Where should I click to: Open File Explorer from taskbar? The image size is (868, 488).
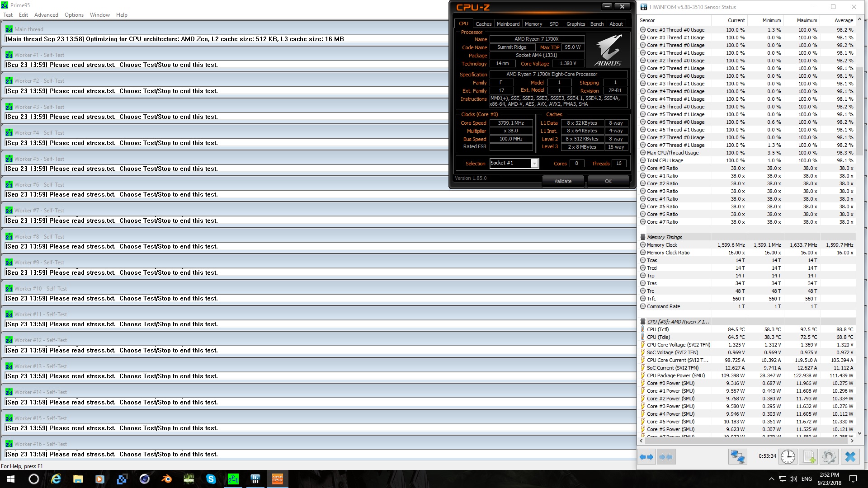point(78,479)
